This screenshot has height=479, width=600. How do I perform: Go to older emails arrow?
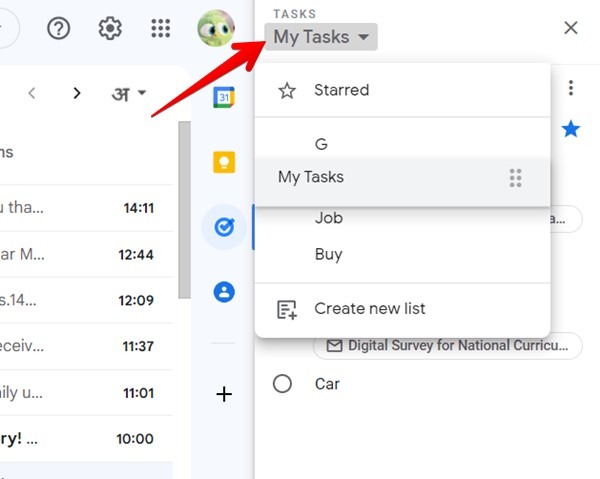point(77,93)
